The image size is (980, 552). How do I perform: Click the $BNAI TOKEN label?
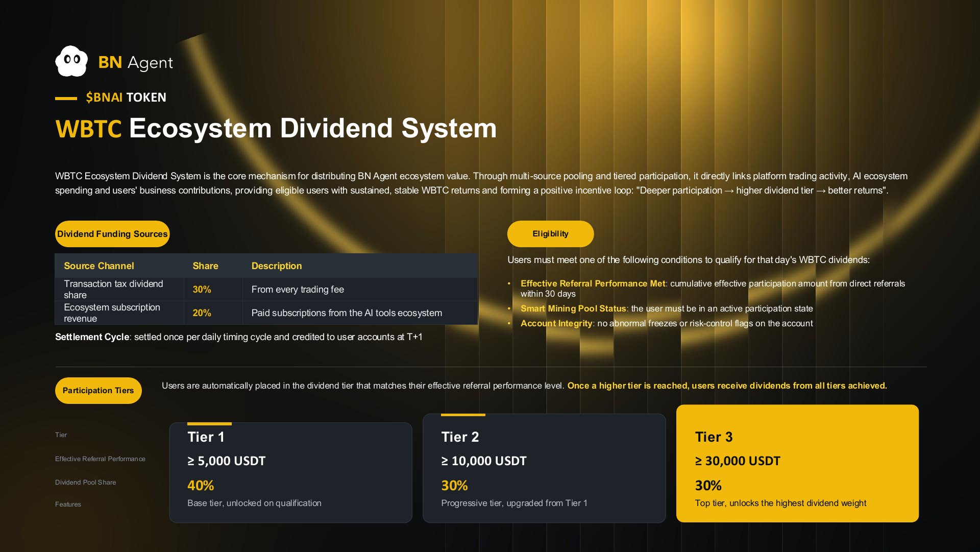[126, 97]
